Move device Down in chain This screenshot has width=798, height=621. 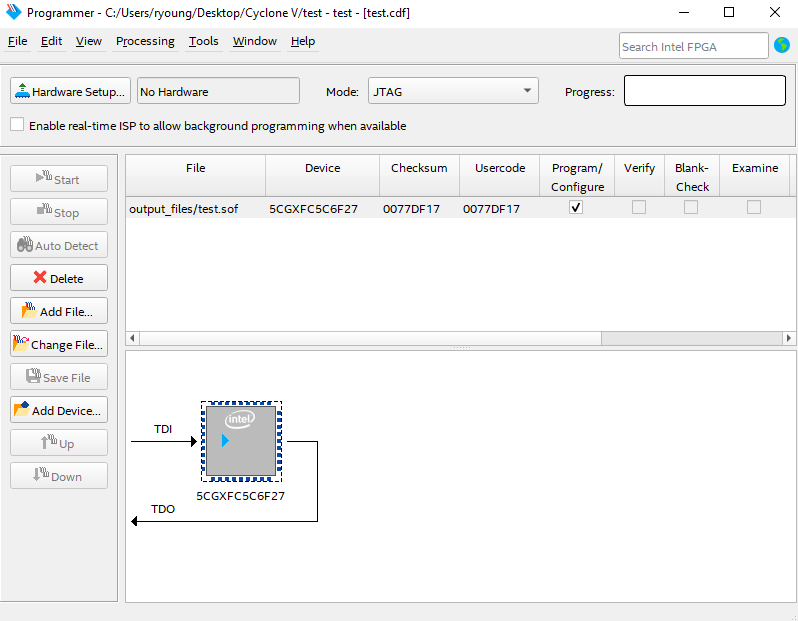[59, 476]
